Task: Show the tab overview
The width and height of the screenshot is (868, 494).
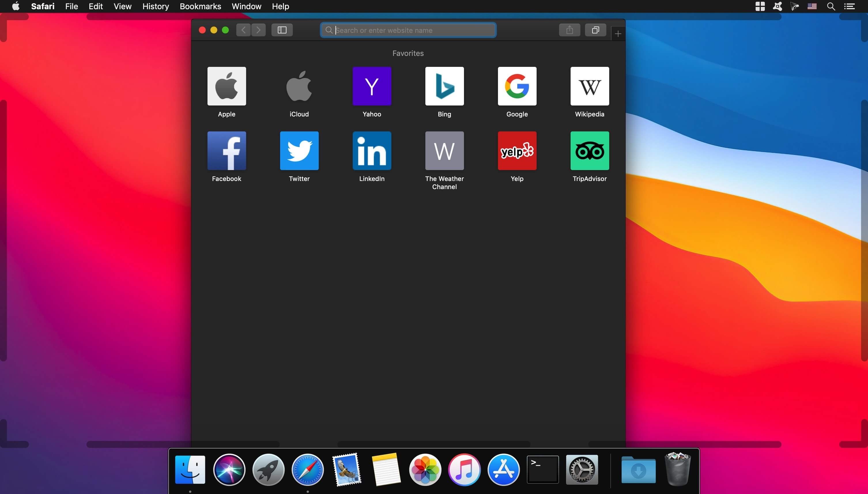Action: coord(595,30)
